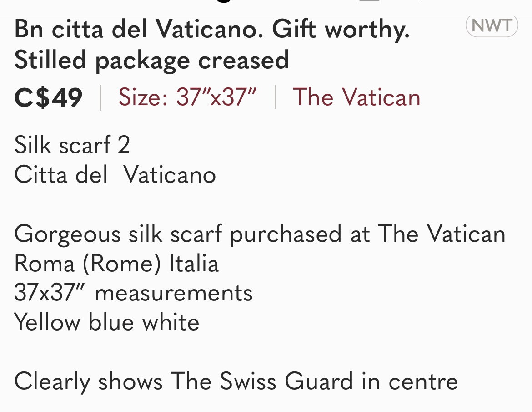Image resolution: width=532 pixels, height=412 pixels.
Task: Click the 'Stilled package creased' title line
Action: tap(152, 60)
